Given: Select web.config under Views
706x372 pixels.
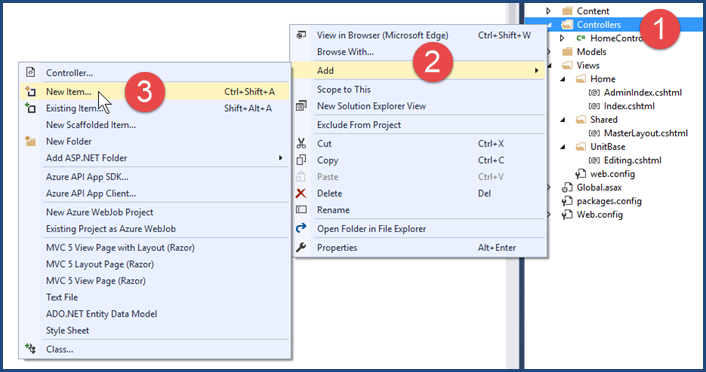Looking at the screenshot, I should click(x=612, y=174).
